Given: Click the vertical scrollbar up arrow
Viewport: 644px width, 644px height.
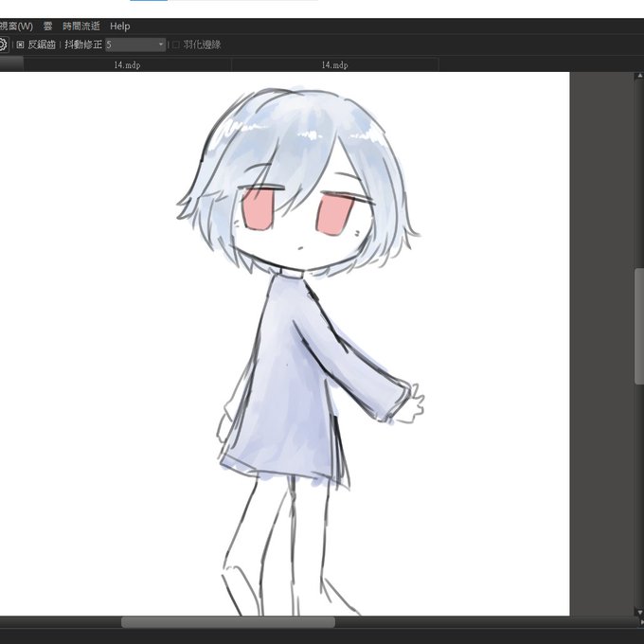Looking at the screenshot, I should pyautogui.click(x=639, y=76).
